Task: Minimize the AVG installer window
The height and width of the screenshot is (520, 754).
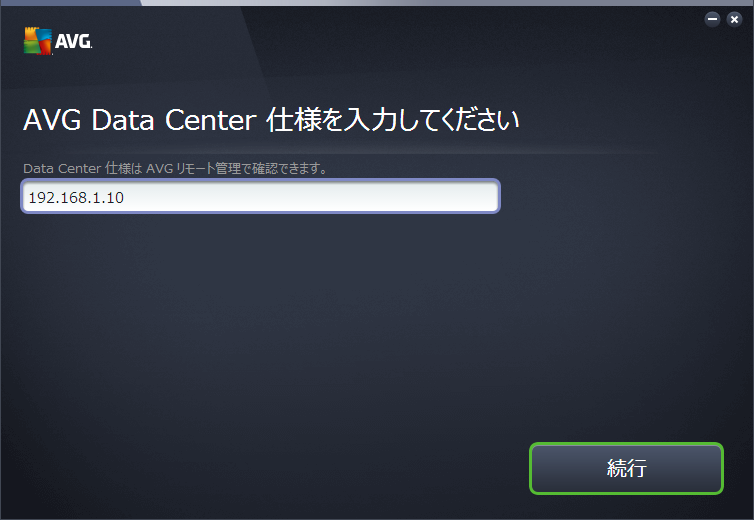Action: 712,19
